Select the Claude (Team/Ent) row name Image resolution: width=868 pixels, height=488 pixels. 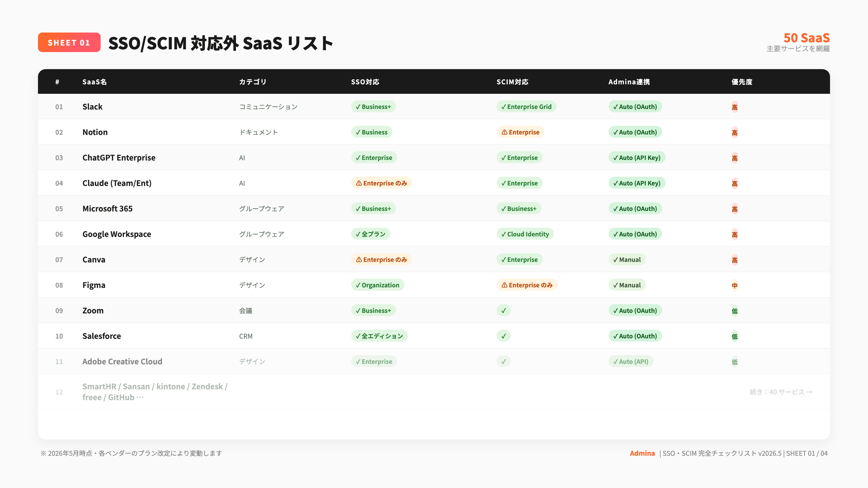pyautogui.click(x=117, y=183)
